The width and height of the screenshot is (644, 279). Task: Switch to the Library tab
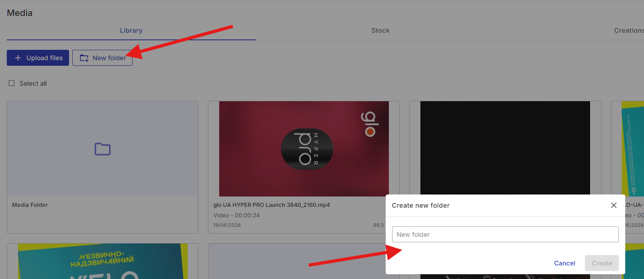131,30
